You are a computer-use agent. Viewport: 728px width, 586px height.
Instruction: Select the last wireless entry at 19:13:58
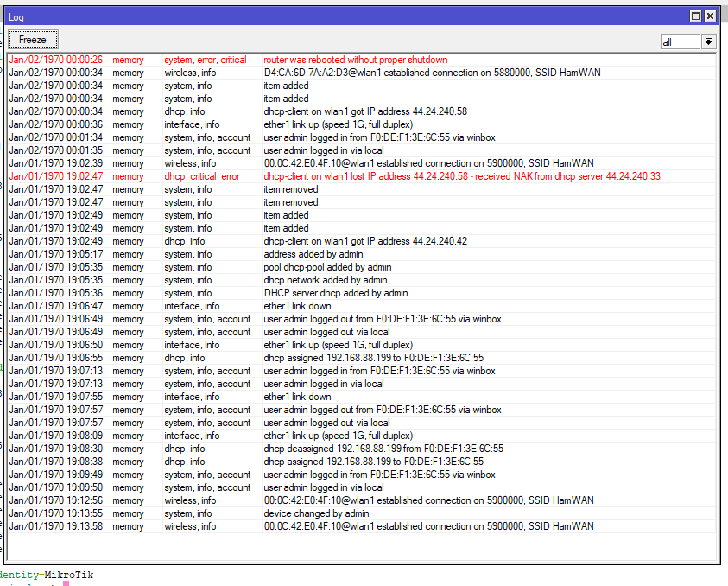(428, 526)
